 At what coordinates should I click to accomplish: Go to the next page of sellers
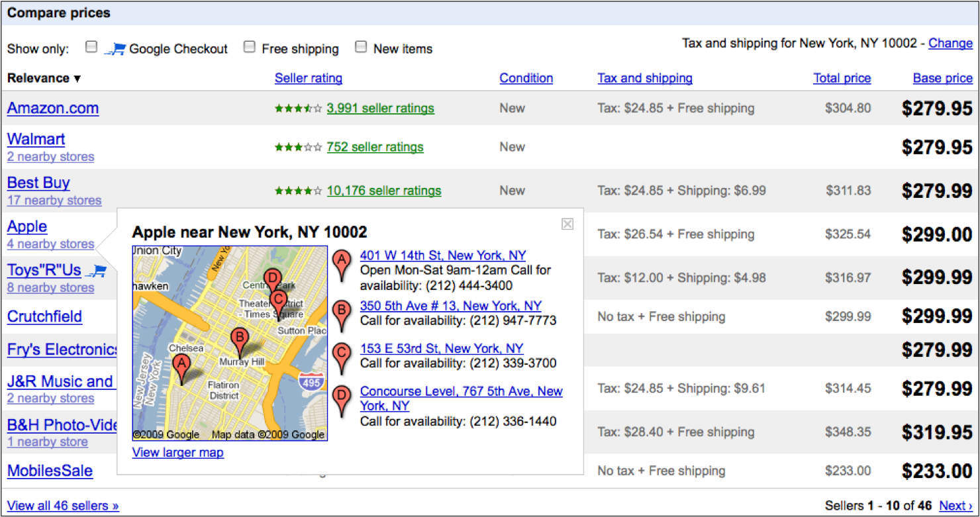[955, 505]
